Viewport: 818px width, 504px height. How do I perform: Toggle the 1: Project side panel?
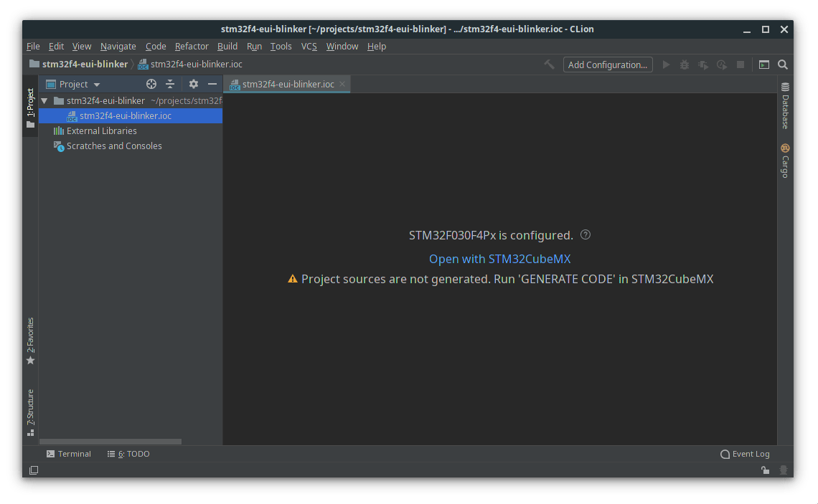click(30, 108)
